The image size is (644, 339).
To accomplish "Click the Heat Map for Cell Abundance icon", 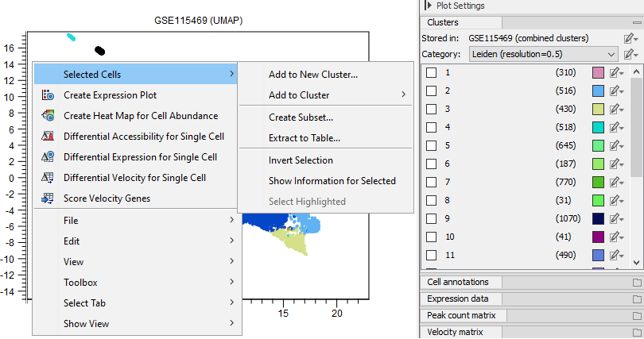I will click(x=47, y=116).
